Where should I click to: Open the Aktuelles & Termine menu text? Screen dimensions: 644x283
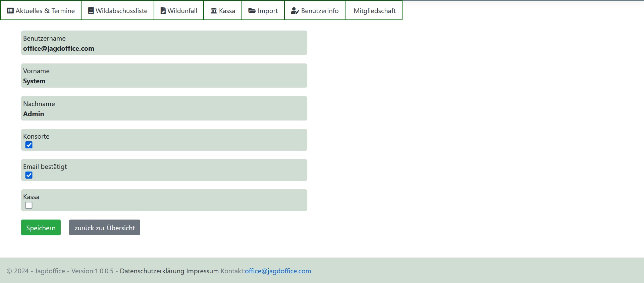click(45, 11)
